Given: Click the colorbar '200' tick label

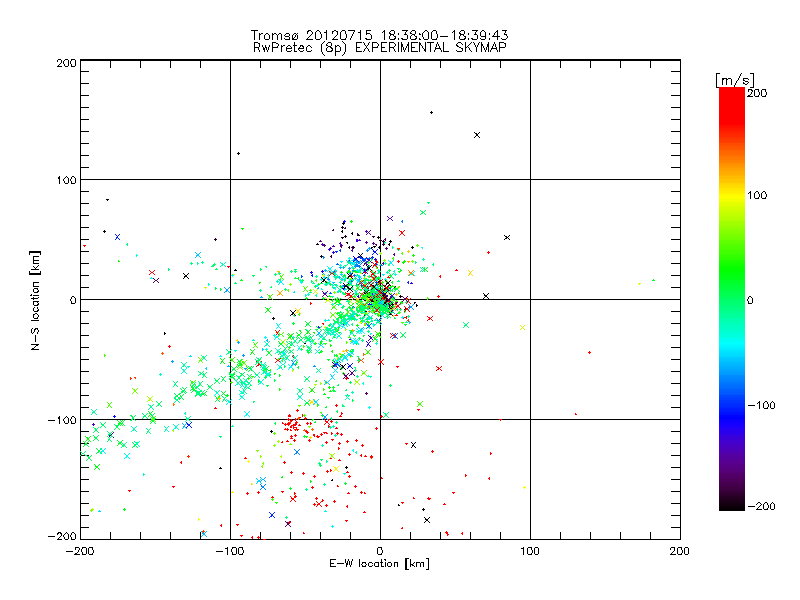Looking at the screenshot, I should point(757,93).
